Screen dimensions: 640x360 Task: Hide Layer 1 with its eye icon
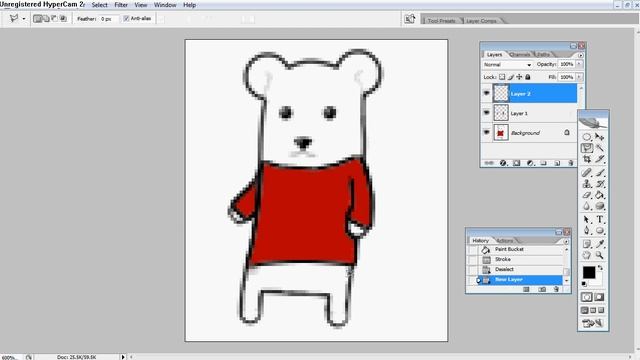tap(486, 113)
